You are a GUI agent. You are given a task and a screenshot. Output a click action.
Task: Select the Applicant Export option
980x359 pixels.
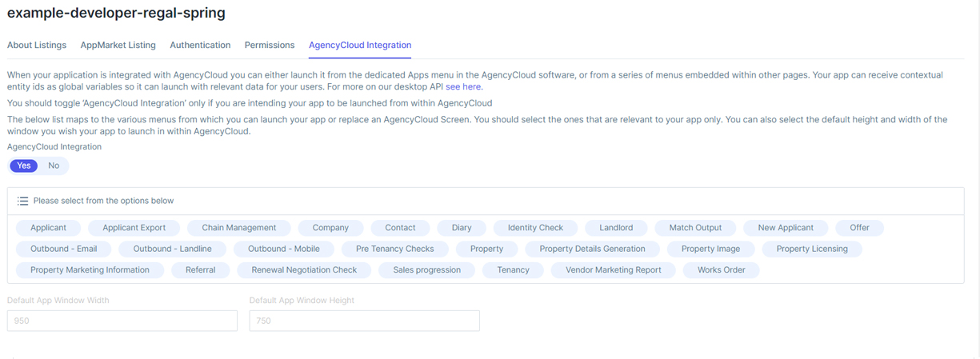[x=134, y=228]
